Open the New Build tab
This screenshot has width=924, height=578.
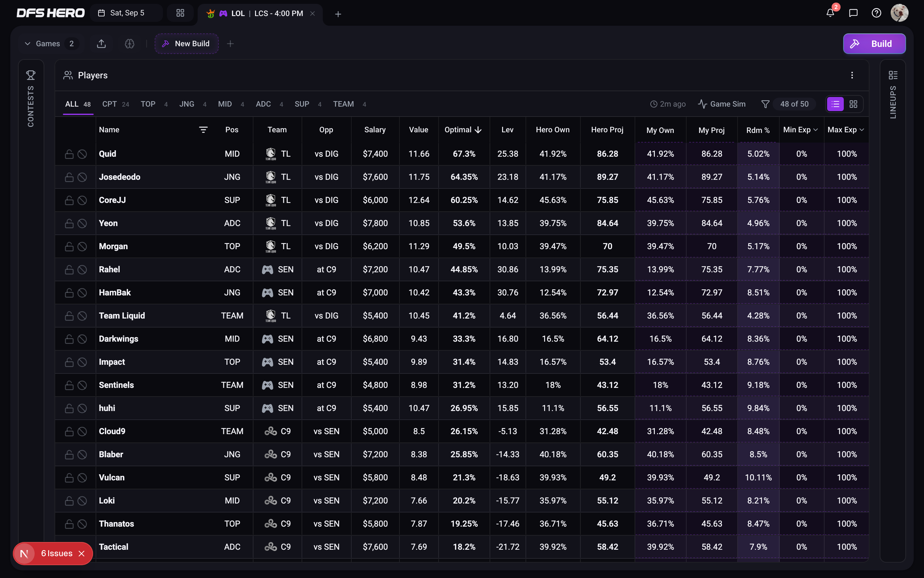pos(186,44)
